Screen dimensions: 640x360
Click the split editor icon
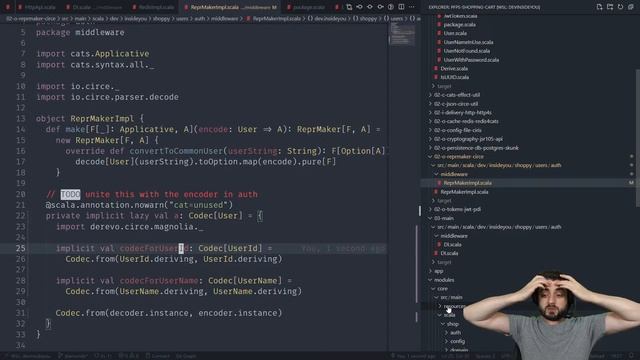point(401,7)
